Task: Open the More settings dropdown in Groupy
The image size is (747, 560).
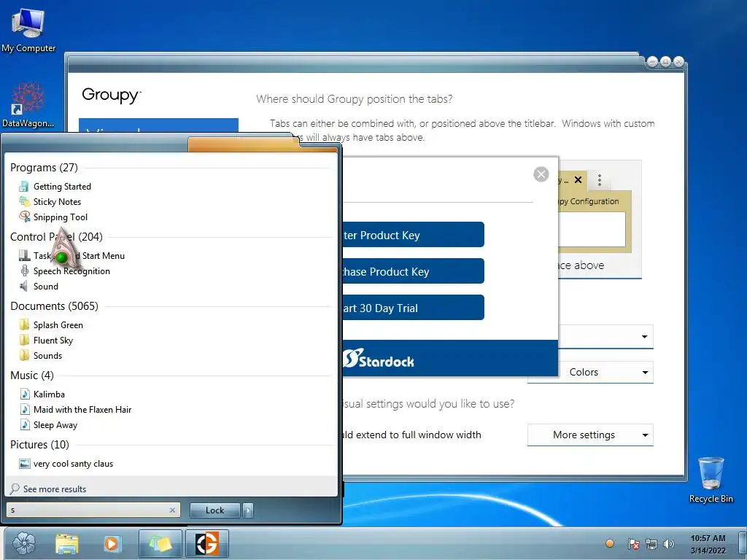Action: point(590,435)
